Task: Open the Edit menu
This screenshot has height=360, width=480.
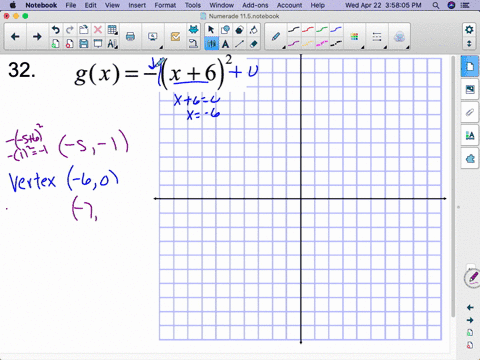Action: (90, 5)
